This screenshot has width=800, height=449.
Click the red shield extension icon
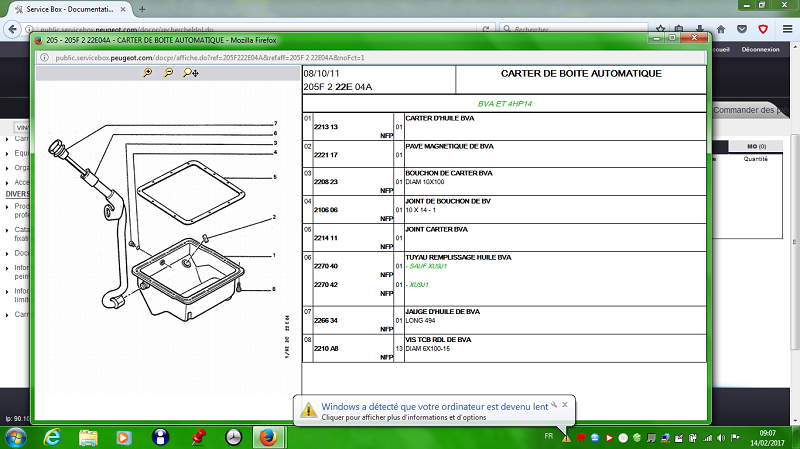(763, 29)
